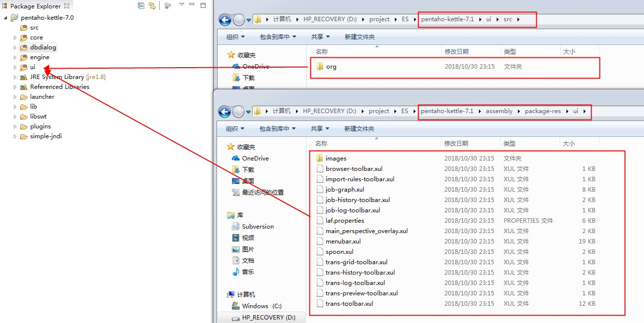The image size is (644, 323).
Task: Click Forward button in package-res ui window
Action: (239, 112)
